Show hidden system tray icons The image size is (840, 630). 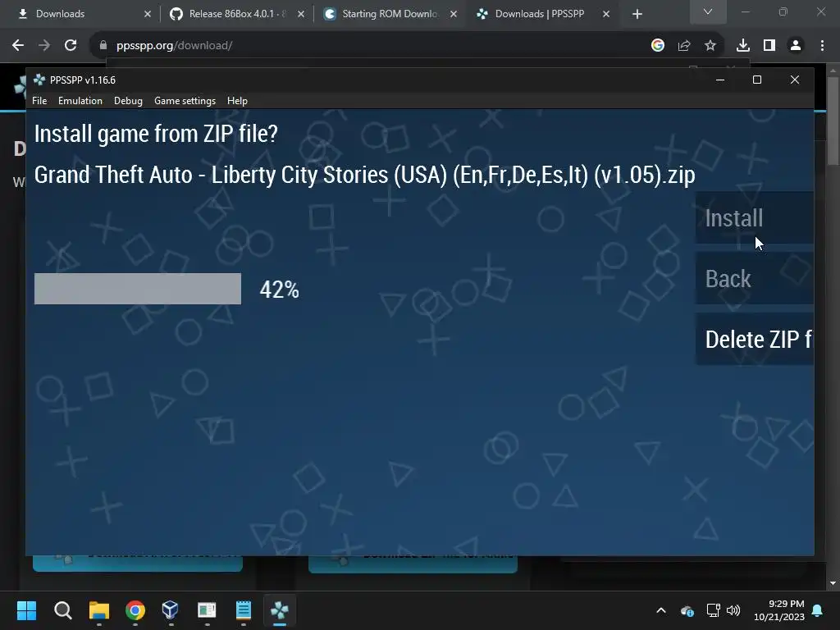point(661,610)
